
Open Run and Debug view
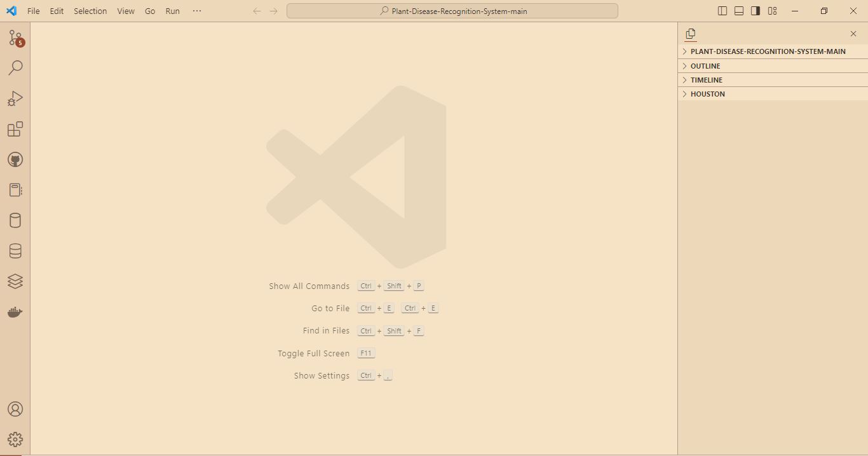click(15, 98)
